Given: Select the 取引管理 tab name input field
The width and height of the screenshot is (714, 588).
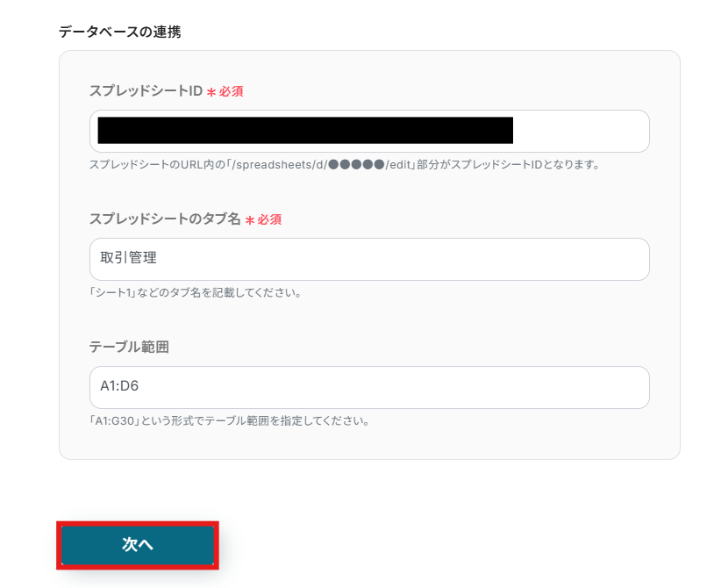Looking at the screenshot, I should point(368,259).
